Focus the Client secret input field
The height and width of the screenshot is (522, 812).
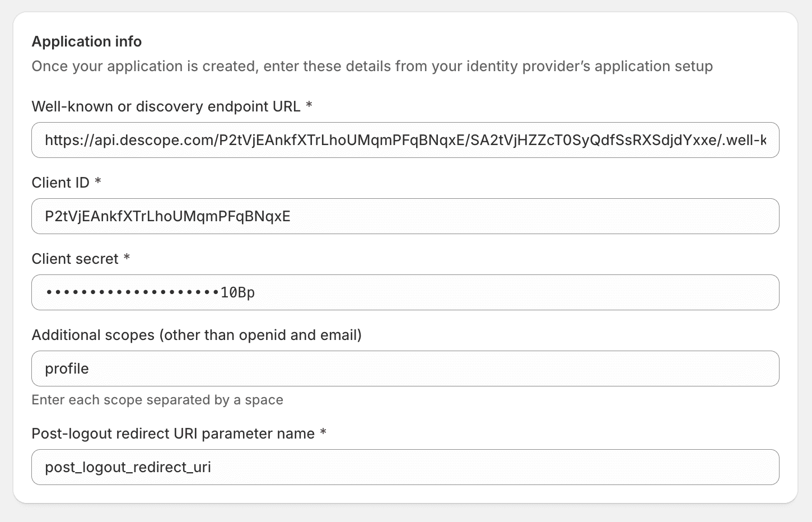click(x=405, y=292)
